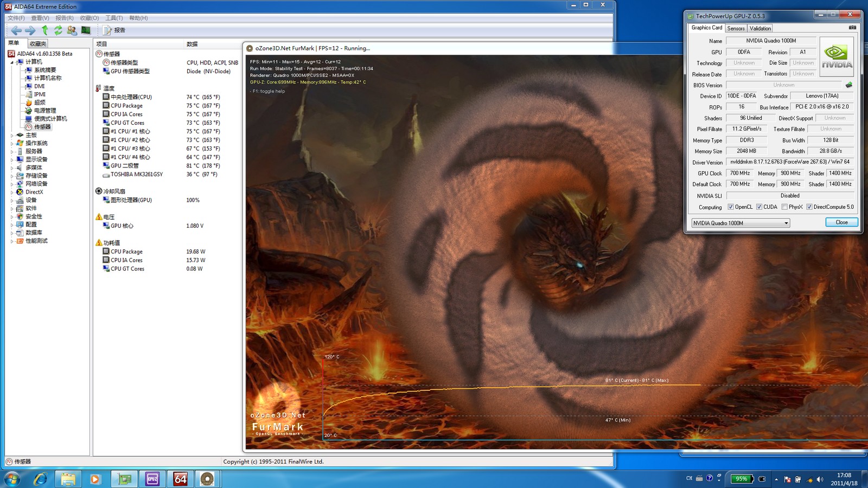Image resolution: width=868 pixels, height=488 pixels.
Task: Switch to Sensors tab in GPU-Z
Action: 736,28
